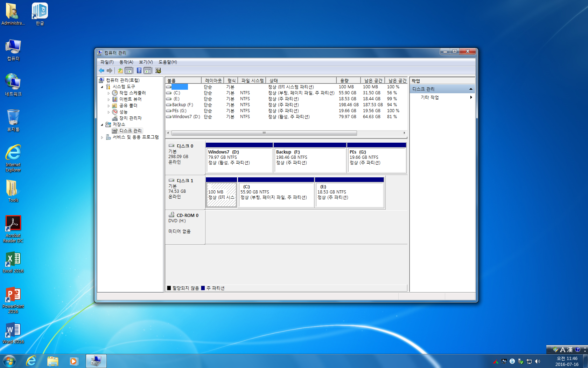Sort volume list by 레이아웃 column
588x368 pixels.
point(213,81)
